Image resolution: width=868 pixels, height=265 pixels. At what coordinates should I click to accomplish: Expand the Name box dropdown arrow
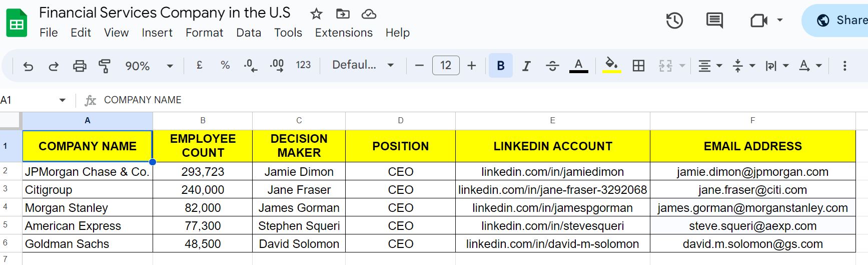pos(63,100)
